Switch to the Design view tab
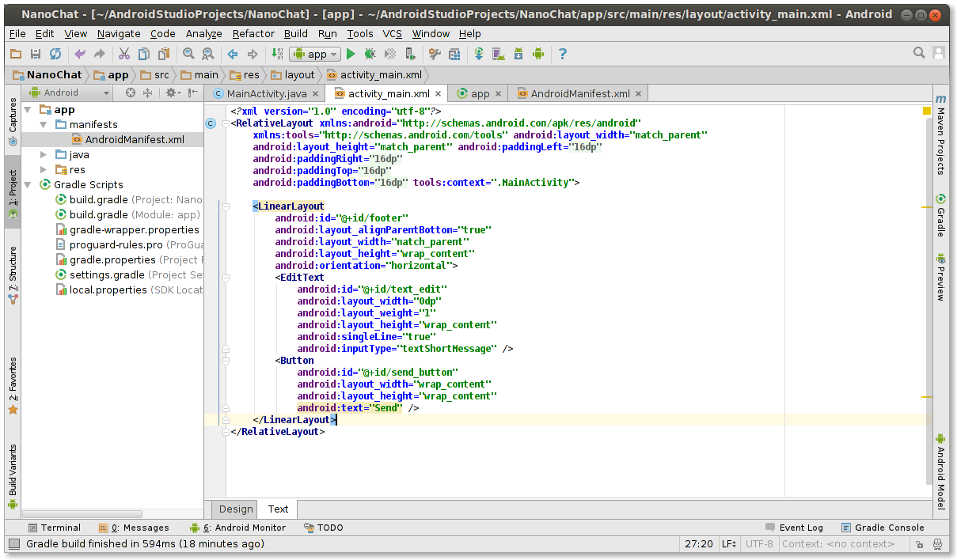 [236, 509]
